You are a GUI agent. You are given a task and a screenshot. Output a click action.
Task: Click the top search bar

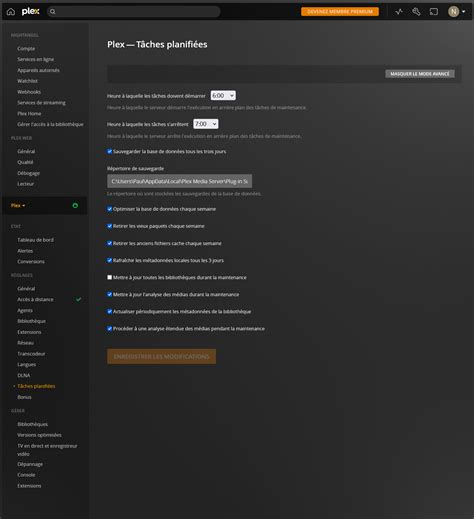(x=133, y=12)
